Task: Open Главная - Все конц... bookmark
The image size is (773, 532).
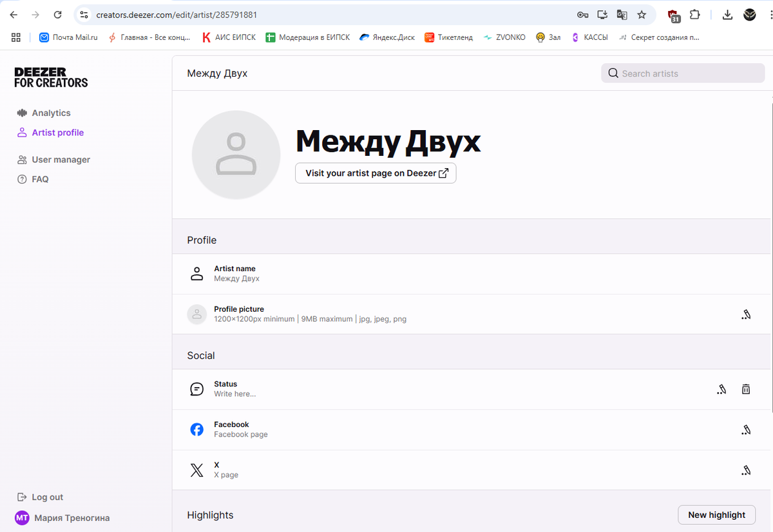Action: (x=149, y=37)
